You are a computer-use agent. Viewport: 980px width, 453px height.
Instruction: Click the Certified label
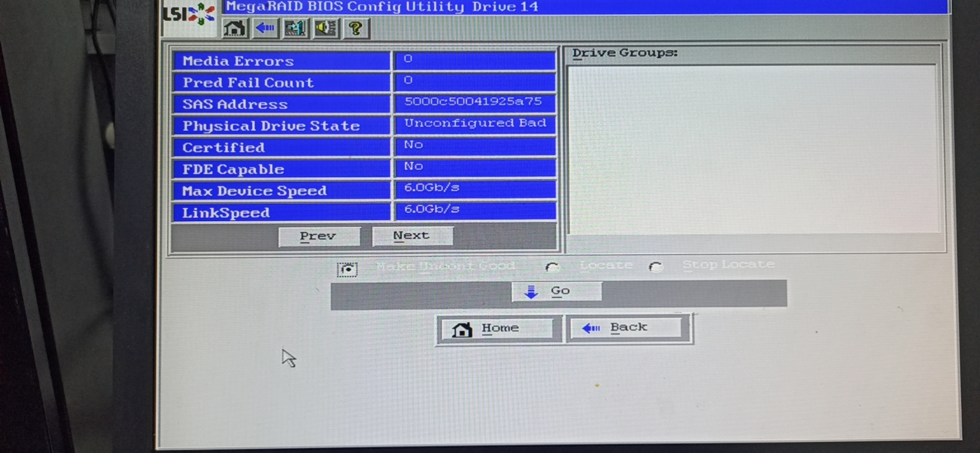(224, 148)
